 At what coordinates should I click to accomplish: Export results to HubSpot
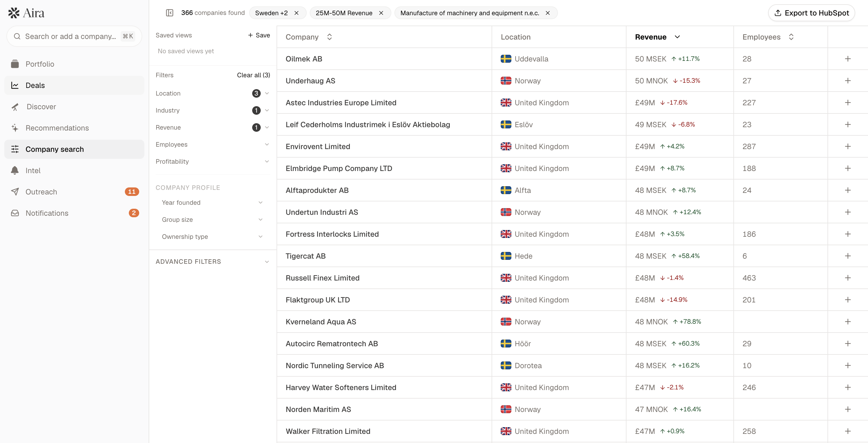click(x=811, y=13)
